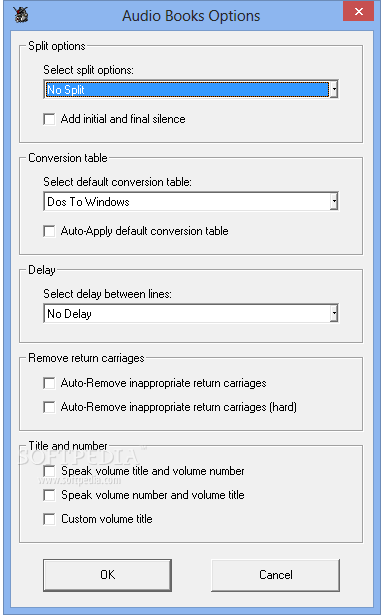Check Auto-Apply default conversion table

(49, 231)
